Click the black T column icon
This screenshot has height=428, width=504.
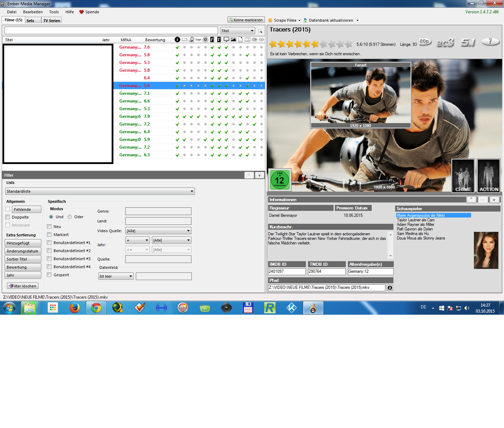[x=219, y=40]
